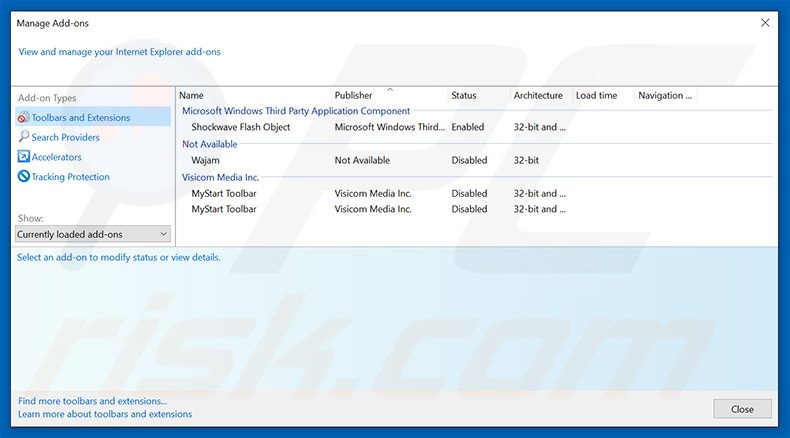
Task: Click the Tracking Protection shield icon
Action: (24, 177)
